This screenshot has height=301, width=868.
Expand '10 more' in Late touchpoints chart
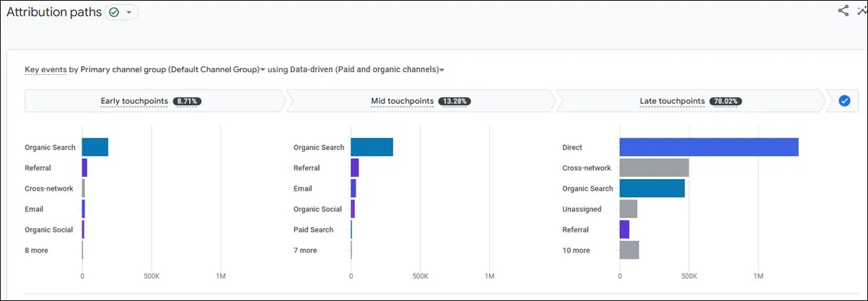pyautogui.click(x=576, y=250)
